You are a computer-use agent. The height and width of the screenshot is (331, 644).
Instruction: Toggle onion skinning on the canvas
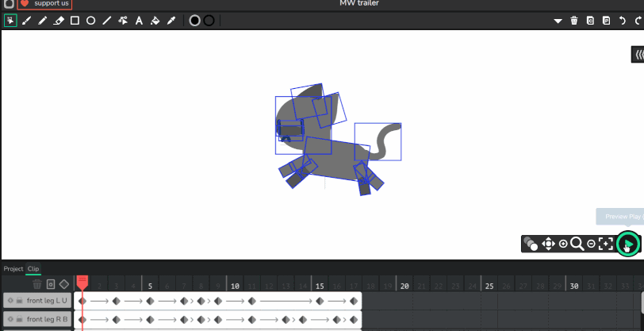click(x=531, y=244)
